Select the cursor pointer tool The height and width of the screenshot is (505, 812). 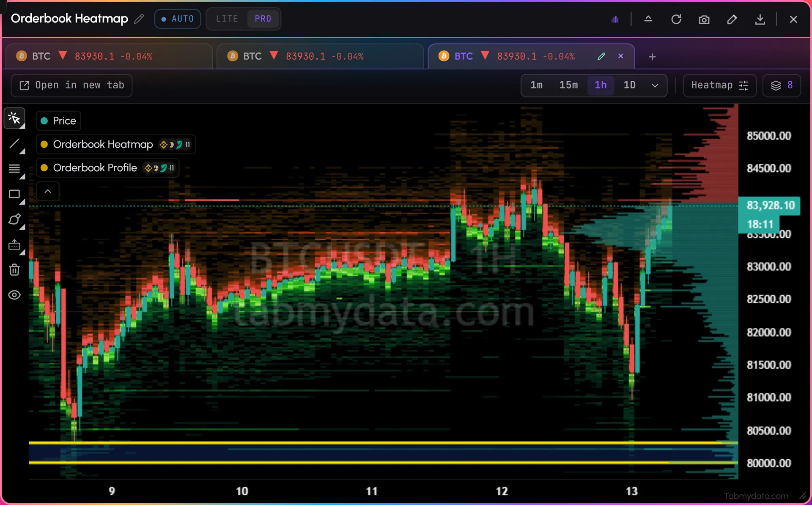15,118
